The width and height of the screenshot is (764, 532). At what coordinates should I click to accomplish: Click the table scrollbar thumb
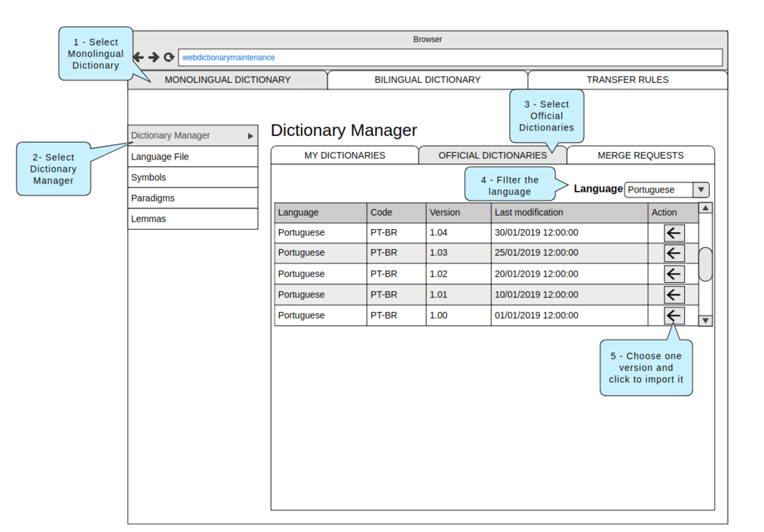click(705, 264)
